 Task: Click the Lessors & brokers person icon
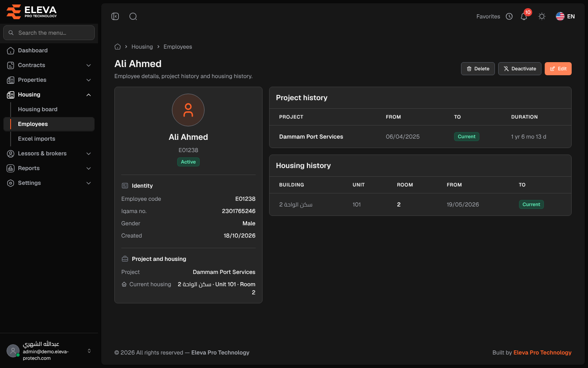(11, 154)
